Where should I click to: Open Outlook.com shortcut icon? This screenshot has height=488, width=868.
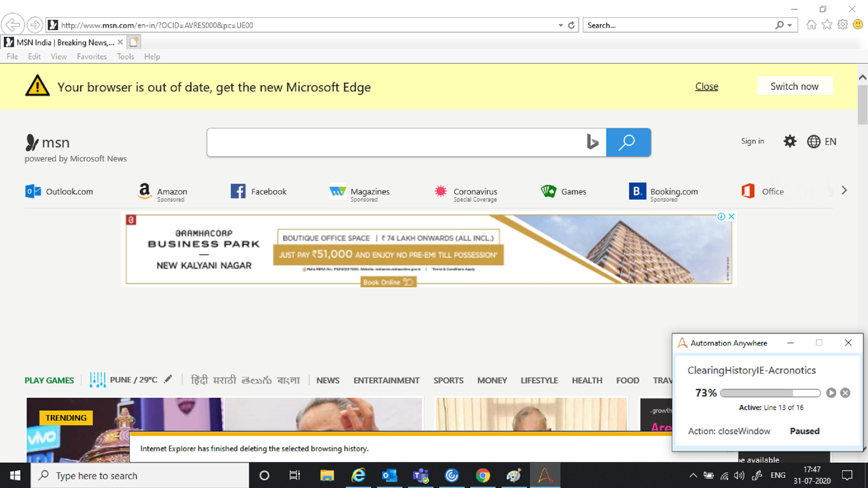point(33,191)
